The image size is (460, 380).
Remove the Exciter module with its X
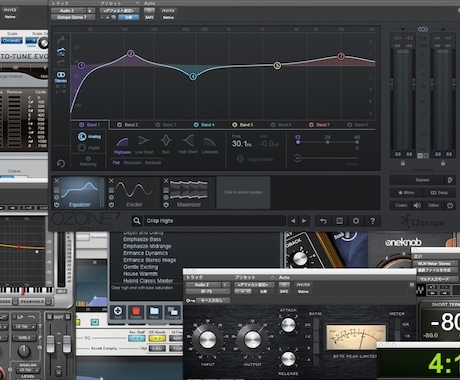point(111,181)
